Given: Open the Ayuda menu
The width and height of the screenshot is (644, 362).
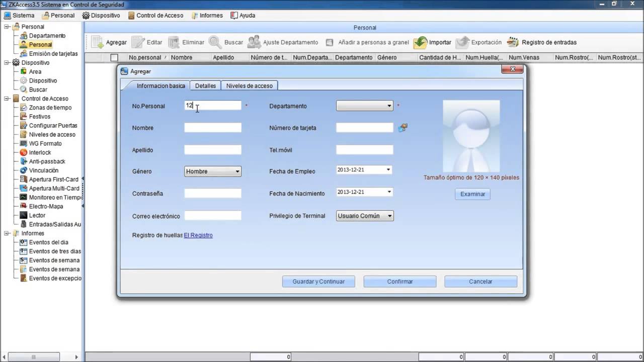Looking at the screenshot, I should (x=243, y=16).
